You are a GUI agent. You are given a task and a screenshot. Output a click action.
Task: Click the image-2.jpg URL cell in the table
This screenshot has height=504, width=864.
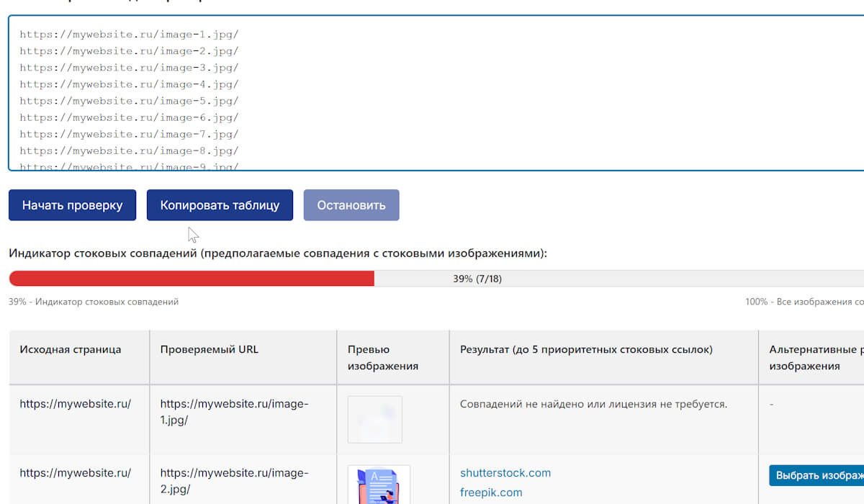(233, 481)
